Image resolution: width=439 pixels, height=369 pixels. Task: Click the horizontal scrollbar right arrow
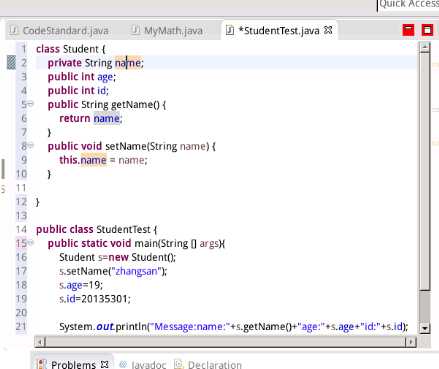coord(411,342)
